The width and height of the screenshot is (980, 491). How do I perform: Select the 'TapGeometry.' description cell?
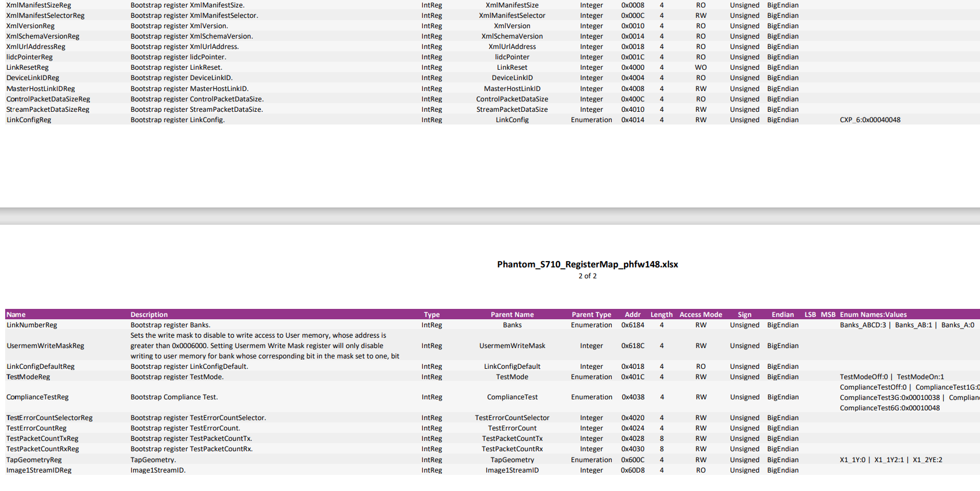(x=153, y=460)
